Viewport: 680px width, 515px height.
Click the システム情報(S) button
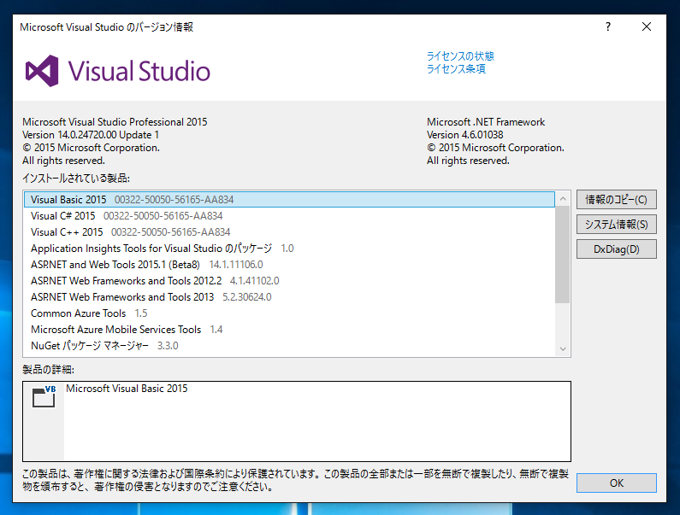(616, 224)
